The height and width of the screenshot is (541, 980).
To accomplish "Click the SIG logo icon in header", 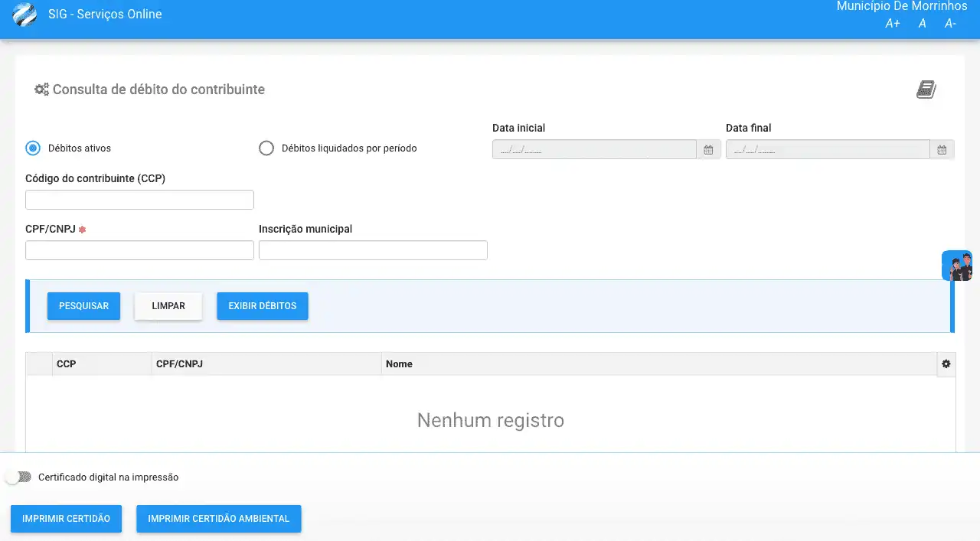I will pos(24,15).
